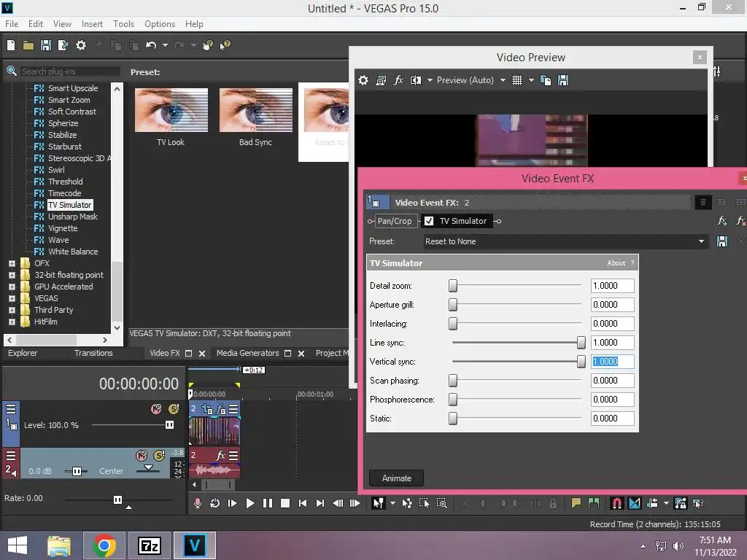Pause playback in the transport bar
The height and width of the screenshot is (560, 747).
[x=267, y=503]
